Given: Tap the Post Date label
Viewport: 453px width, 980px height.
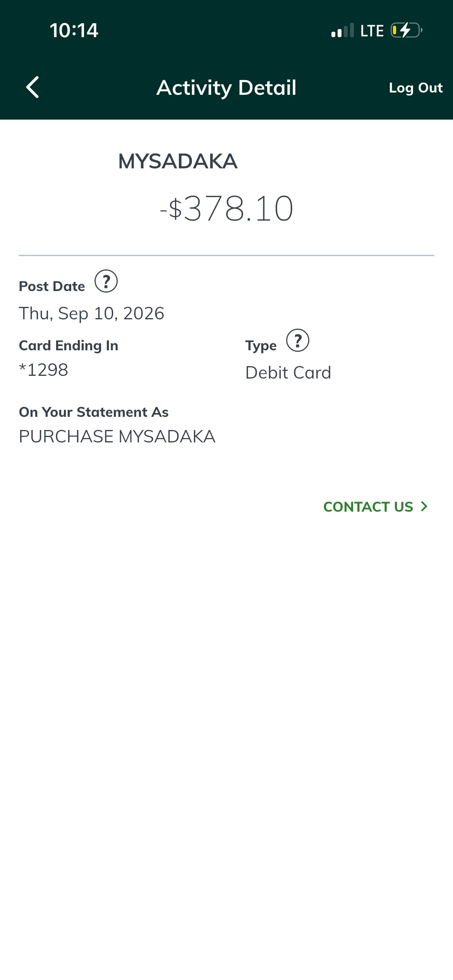Looking at the screenshot, I should (x=52, y=286).
